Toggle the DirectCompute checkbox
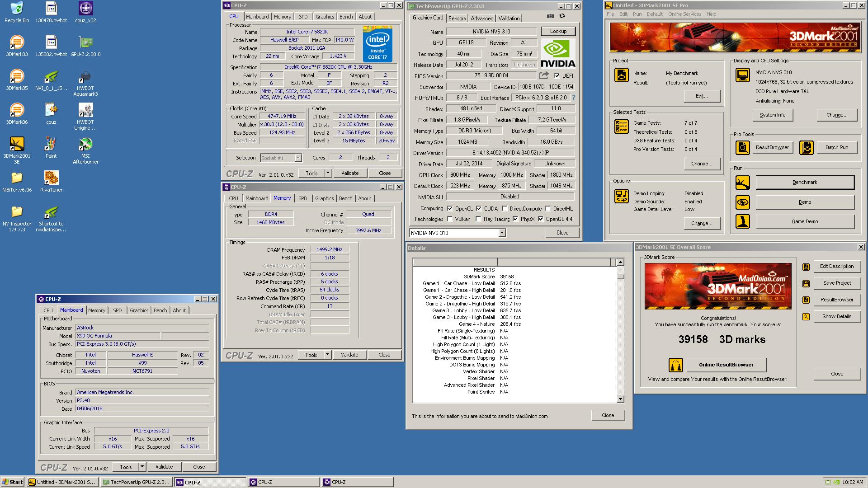Screen dimensions: 868x488 tap(505, 209)
